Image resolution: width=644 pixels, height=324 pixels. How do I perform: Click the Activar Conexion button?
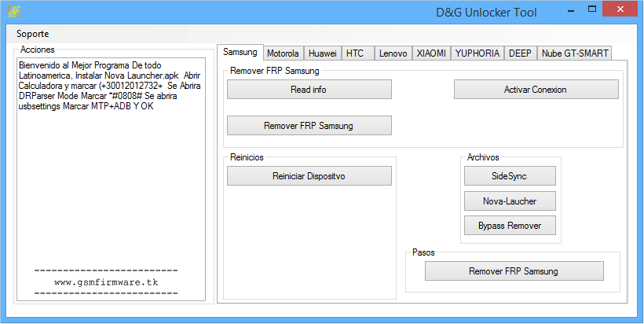[x=536, y=90]
